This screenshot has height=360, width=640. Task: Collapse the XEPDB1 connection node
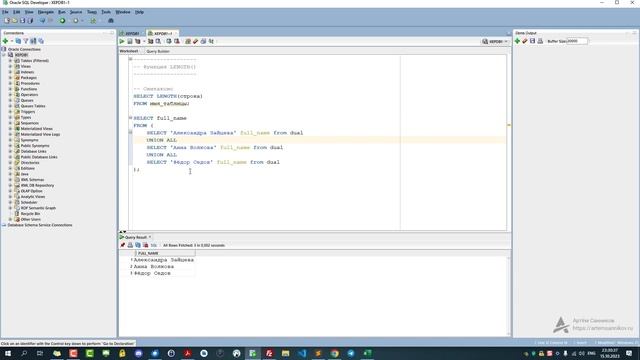coord(4,55)
